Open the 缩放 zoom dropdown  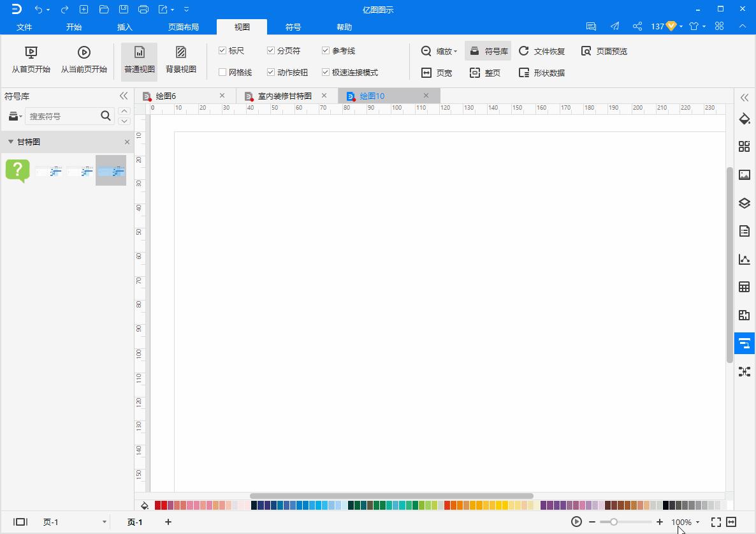439,51
